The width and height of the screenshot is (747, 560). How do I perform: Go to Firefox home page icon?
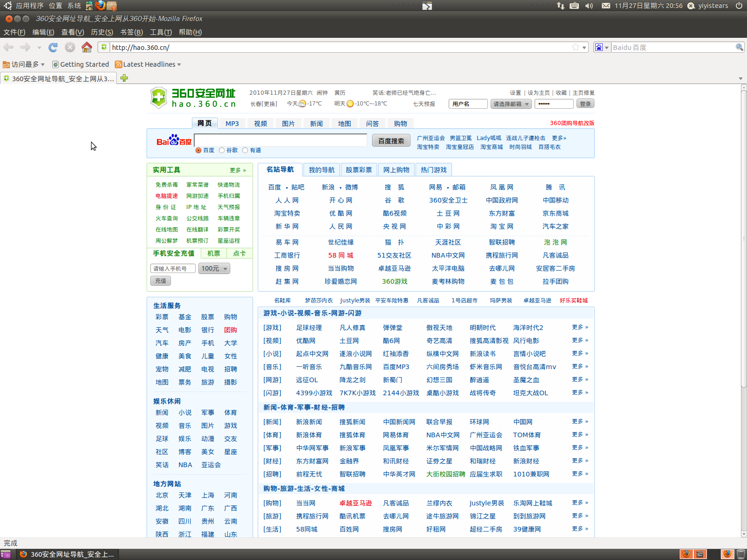click(x=87, y=47)
